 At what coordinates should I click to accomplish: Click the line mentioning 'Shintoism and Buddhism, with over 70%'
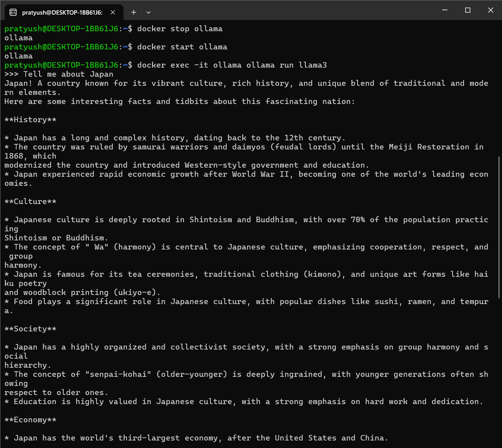[246, 219]
